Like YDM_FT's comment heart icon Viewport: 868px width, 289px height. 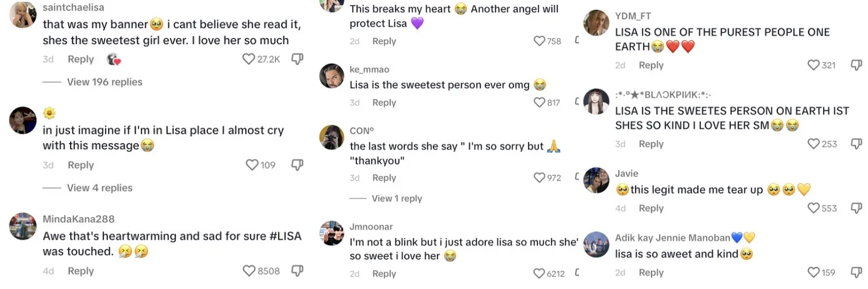814,65
